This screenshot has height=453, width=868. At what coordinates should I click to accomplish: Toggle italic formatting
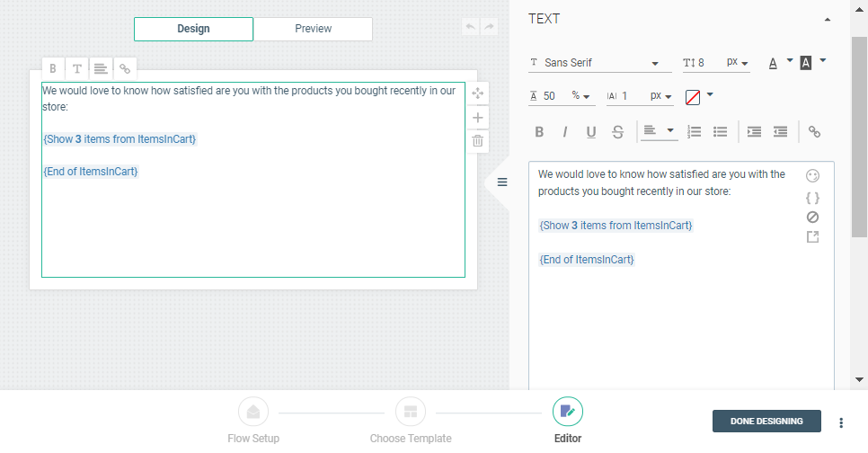565,132
